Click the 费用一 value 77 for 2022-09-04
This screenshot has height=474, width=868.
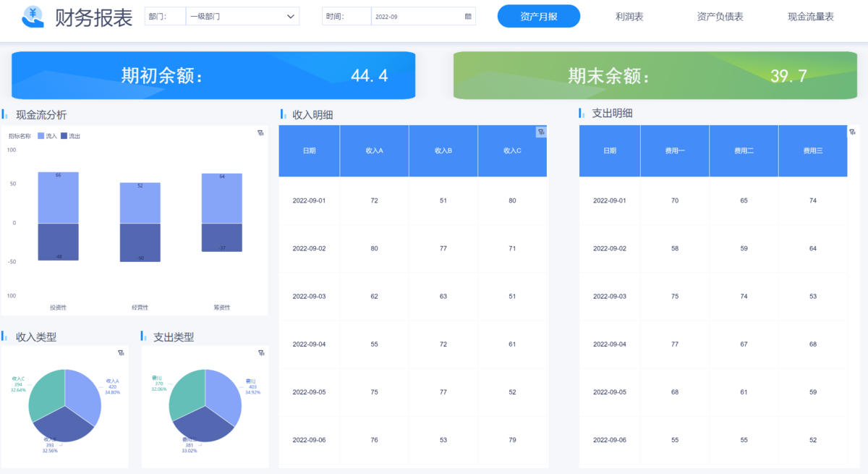pos(675,344)
